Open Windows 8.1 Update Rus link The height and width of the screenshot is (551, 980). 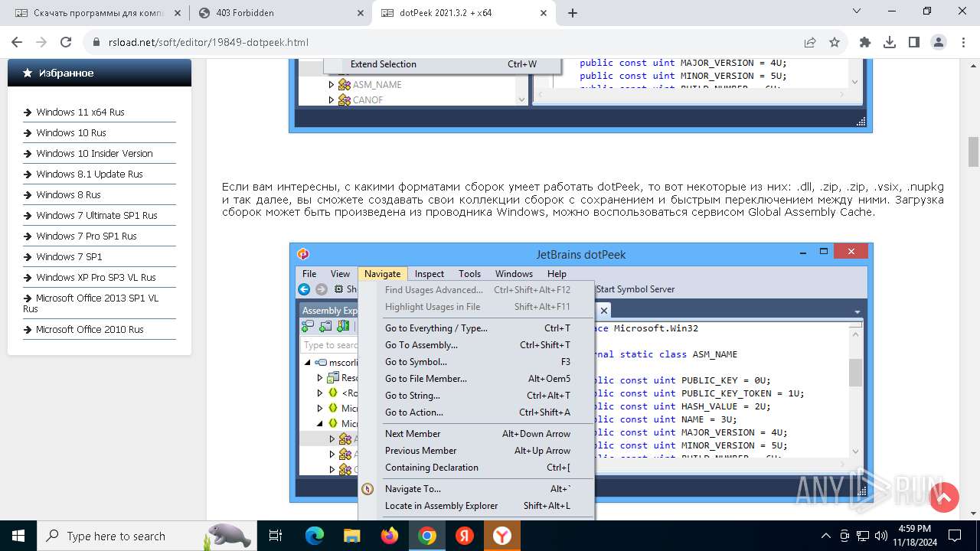pos(89,174)
